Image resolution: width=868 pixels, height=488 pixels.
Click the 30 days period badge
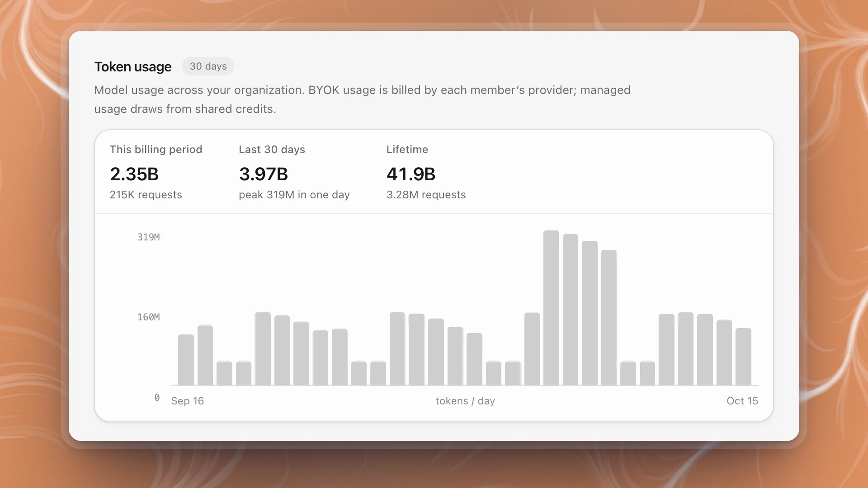click(208, 66)
